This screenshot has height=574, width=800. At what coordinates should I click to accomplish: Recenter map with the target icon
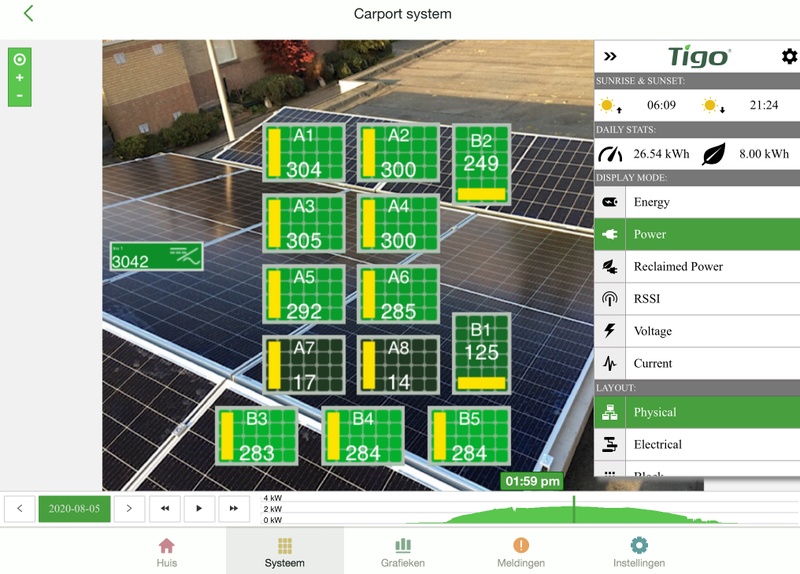point(19,60)
